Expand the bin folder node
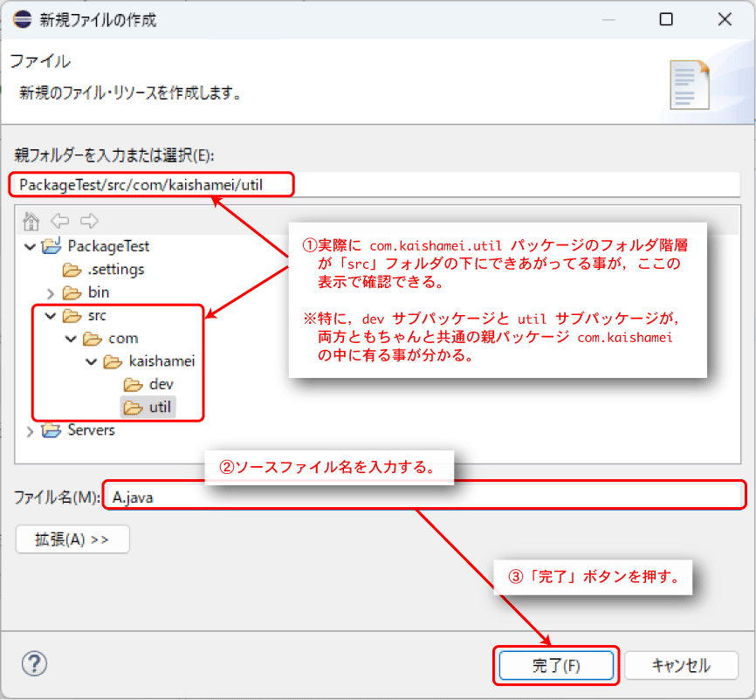The height and width of the screenshot is (700, 756). (51, 293)
